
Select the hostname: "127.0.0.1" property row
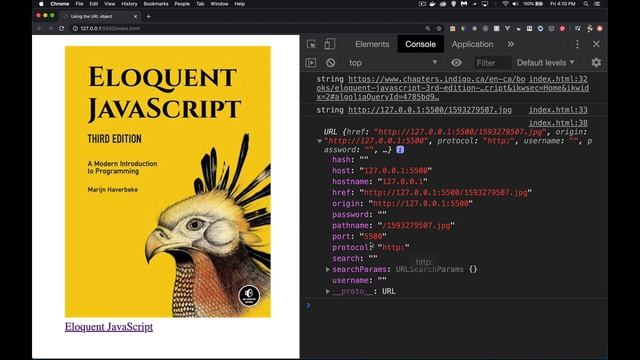tap(380, 181)
